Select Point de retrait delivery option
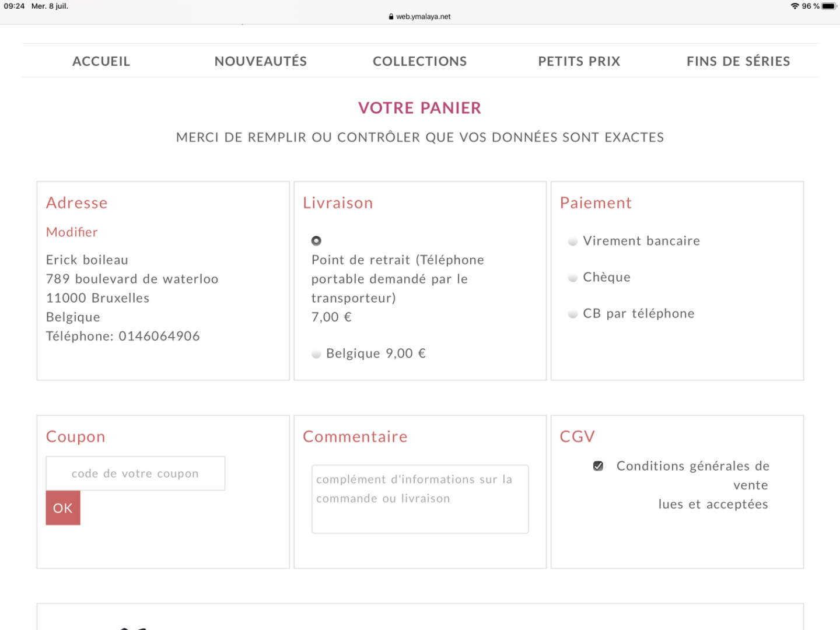Viewport: 840px width, 630px height. coord(316,241)
